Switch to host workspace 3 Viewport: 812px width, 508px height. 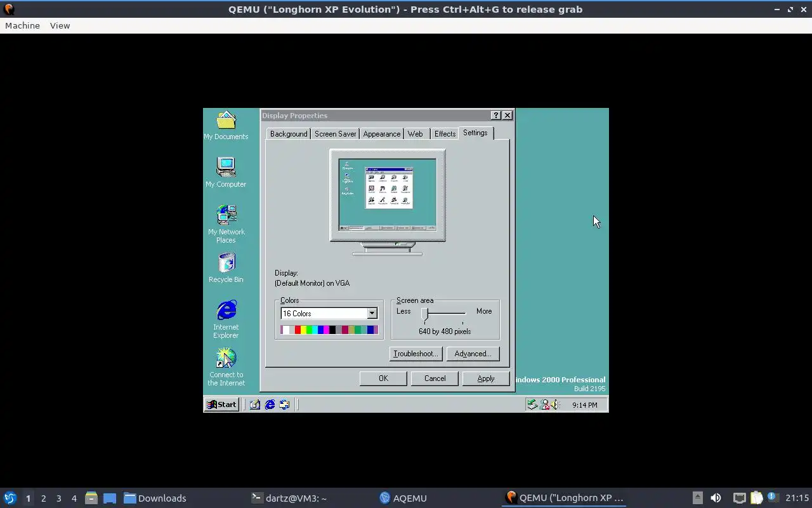[x=58, y=498]
